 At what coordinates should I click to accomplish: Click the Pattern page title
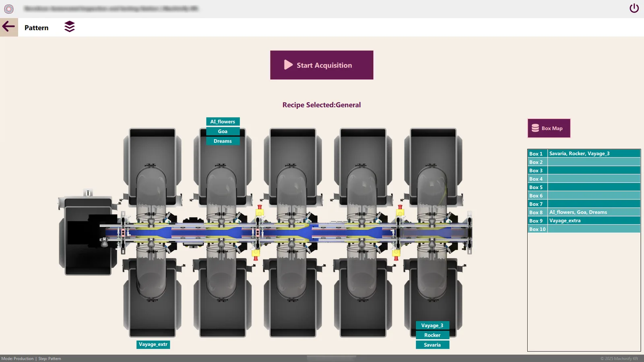coord(37,28)
